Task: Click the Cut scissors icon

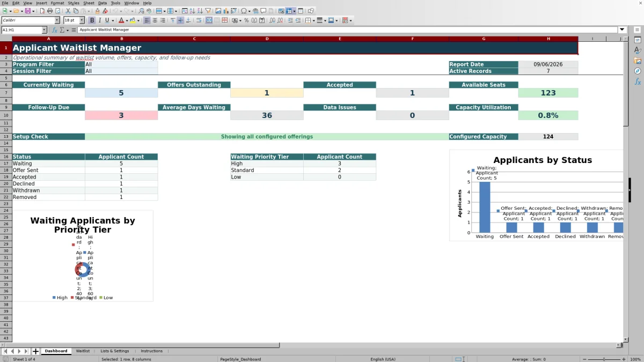Action: (x=68, y=11)
